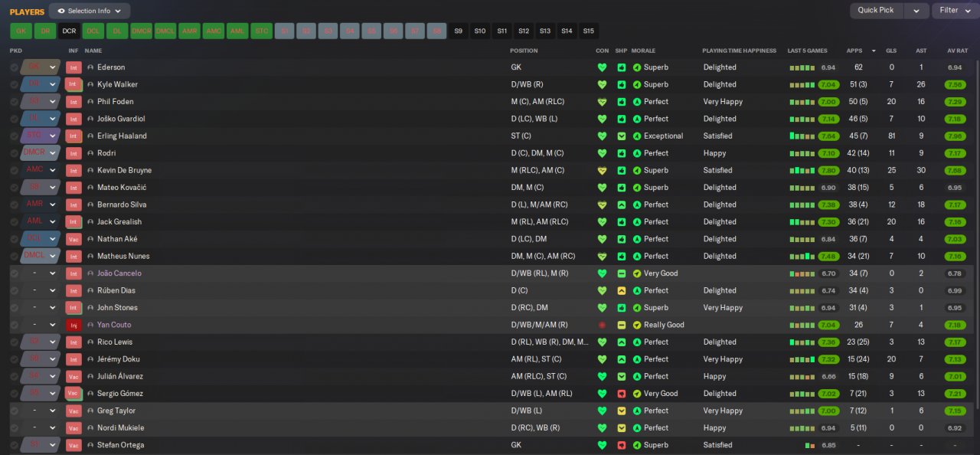Click Stefan Ortega's condition heart icon
Screen dimensions: 980x455
tap(602, 445)
